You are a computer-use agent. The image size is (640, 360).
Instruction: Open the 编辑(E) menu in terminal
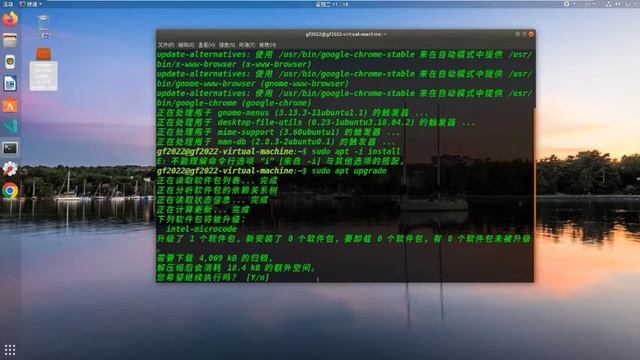(186, 45)
